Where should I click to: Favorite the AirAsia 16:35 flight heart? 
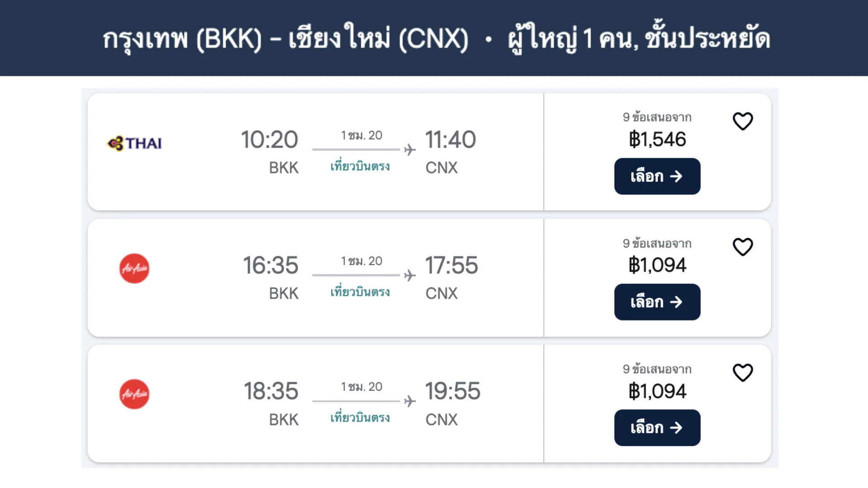click(742, 247)
